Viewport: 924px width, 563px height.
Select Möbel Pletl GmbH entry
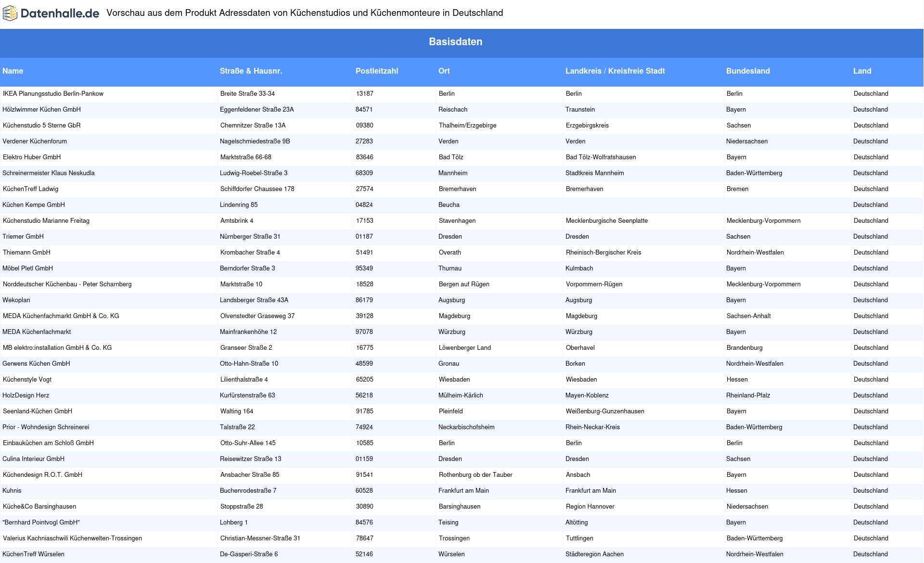[27, 269]
